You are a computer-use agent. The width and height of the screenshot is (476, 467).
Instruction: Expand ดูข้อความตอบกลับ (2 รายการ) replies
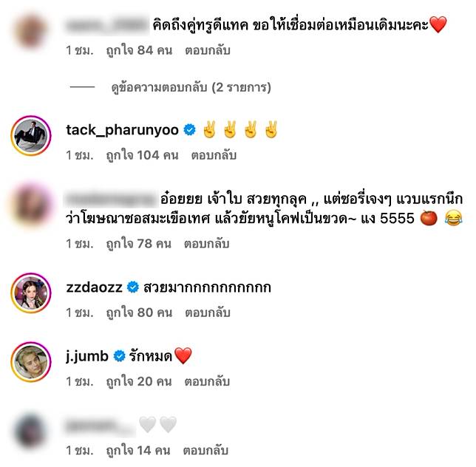tap(191, 87)
